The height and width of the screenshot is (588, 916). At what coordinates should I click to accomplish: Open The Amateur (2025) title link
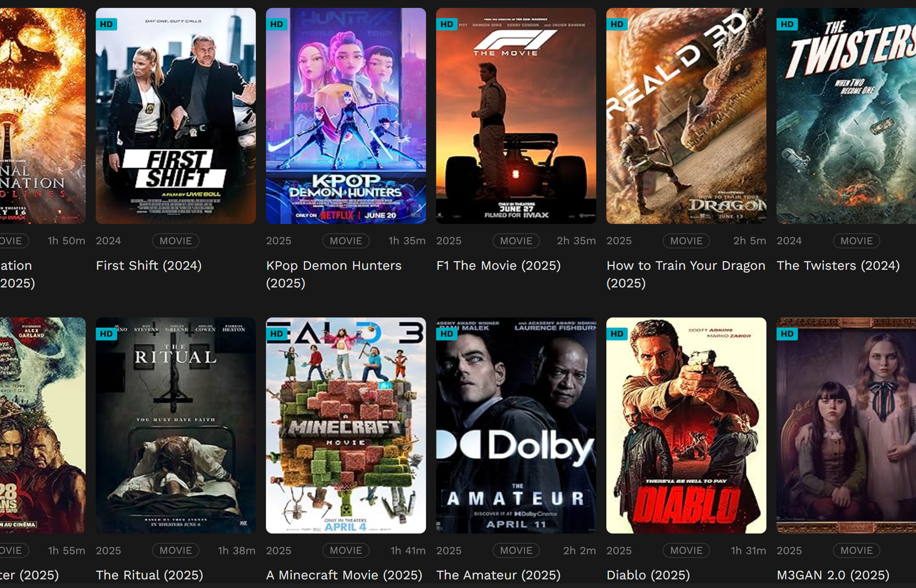(498, 575)
